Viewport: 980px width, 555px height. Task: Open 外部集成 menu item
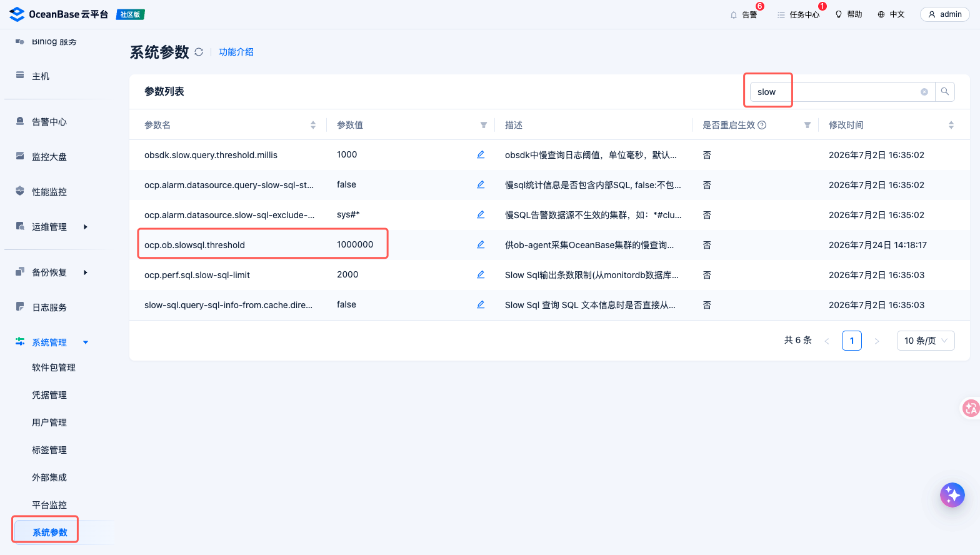point(49,477)
